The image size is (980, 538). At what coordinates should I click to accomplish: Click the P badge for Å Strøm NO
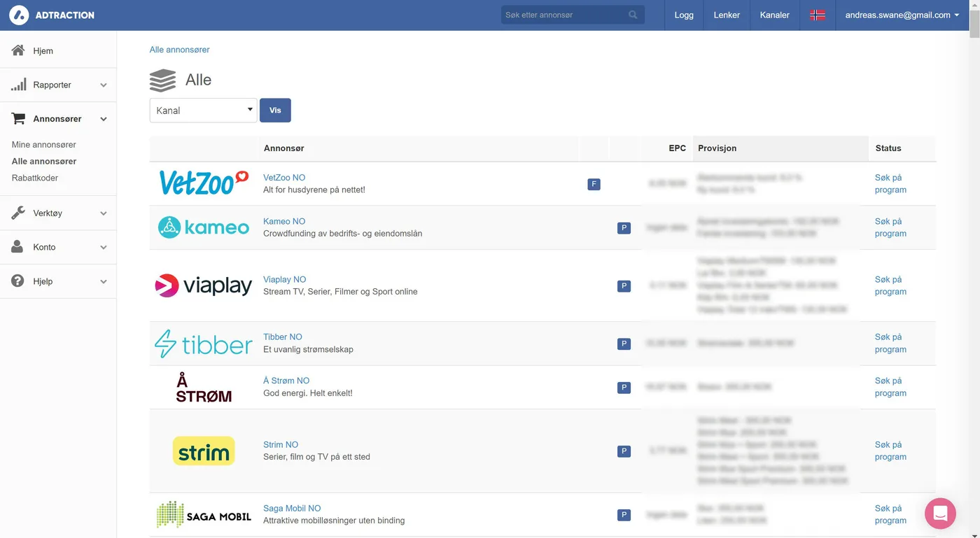coord(624,387)
